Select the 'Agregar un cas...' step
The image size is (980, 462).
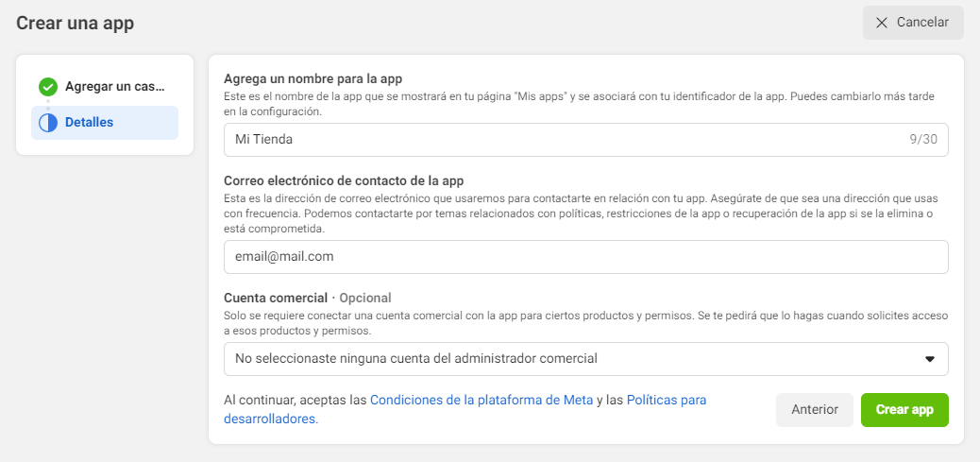[114, 87]
